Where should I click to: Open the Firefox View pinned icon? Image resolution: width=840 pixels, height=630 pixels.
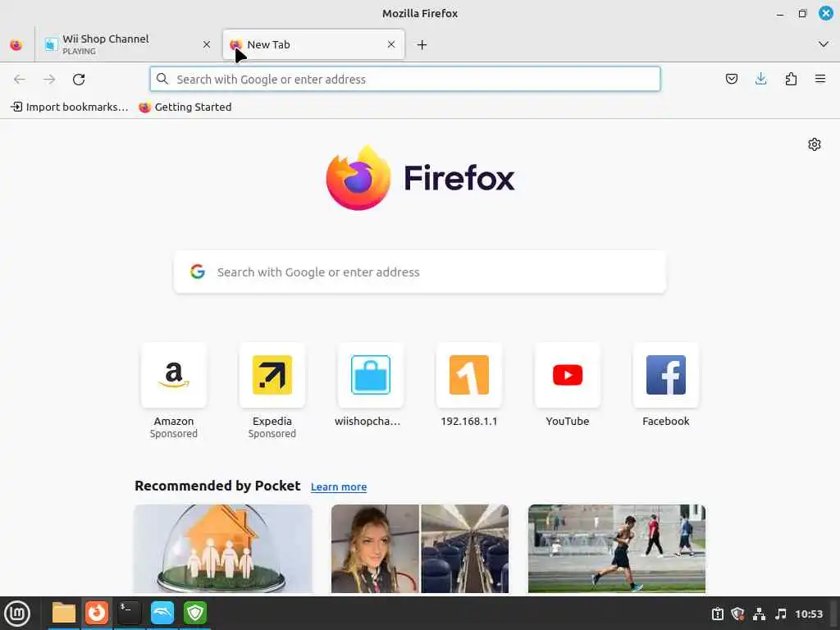[16, 44]
